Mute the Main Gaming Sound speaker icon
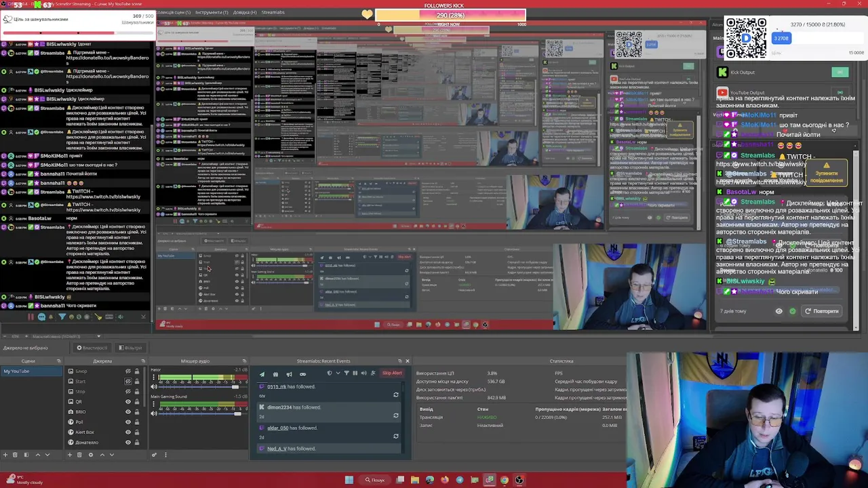868x488 pixels. (154, 413)
